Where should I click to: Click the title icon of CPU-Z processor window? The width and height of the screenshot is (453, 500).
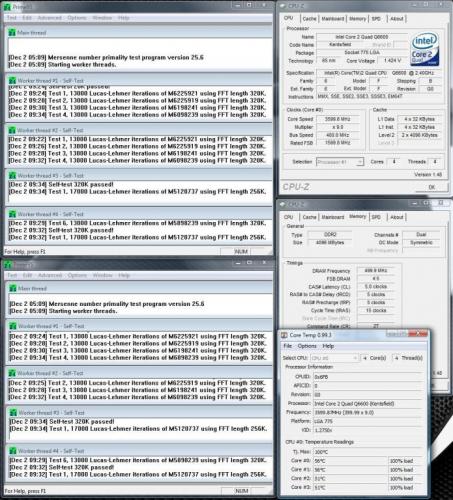(283, 6)
